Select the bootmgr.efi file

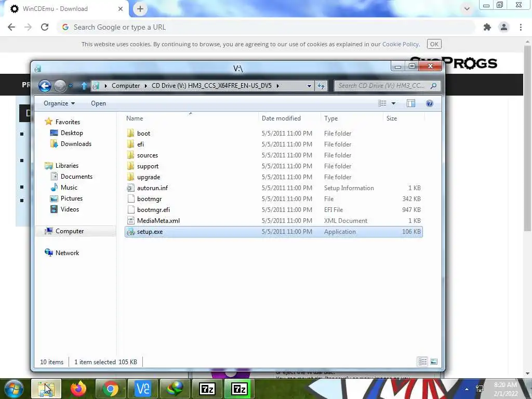(273, 210)
